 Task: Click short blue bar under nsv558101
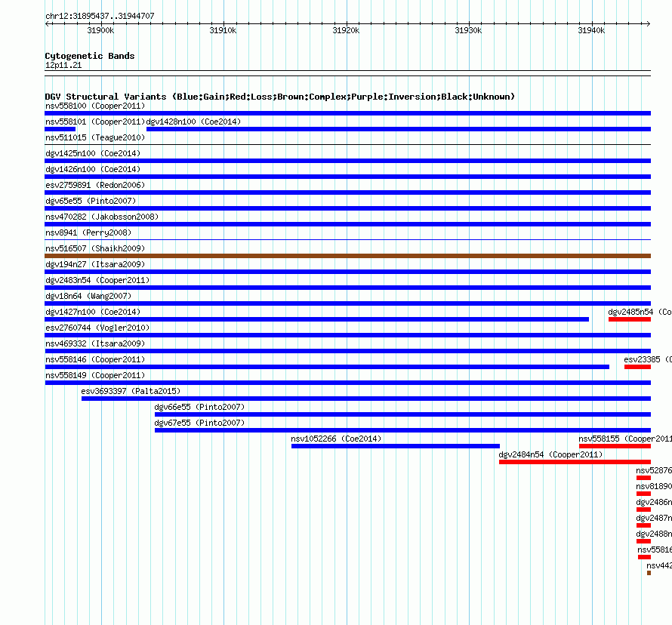pos(60,129)
